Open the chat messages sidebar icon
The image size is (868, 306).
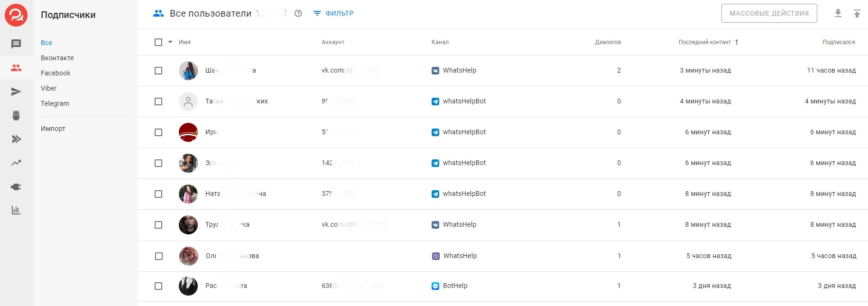pyautogui.click(x=16, y=44)
